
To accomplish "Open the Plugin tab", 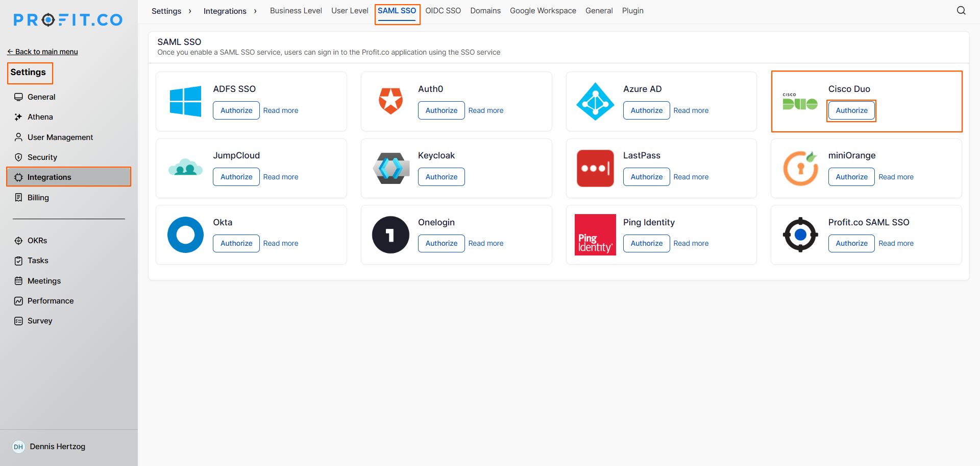I will (x=632, y=11).
